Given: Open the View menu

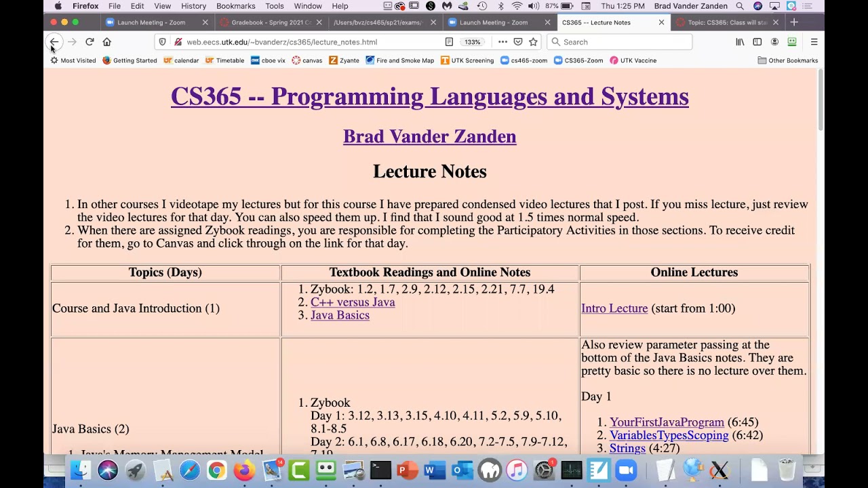Looking at the screenshot, I should [163, 6].
